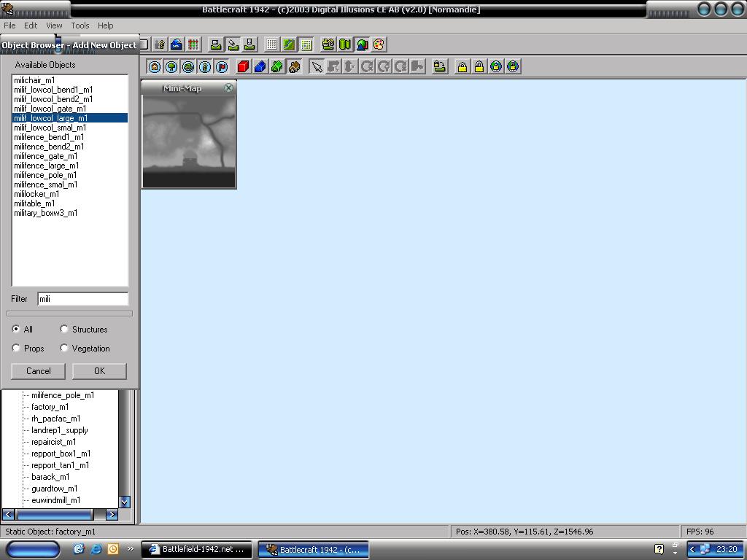Click the help question mark tray icon

[x=659, y=550]
